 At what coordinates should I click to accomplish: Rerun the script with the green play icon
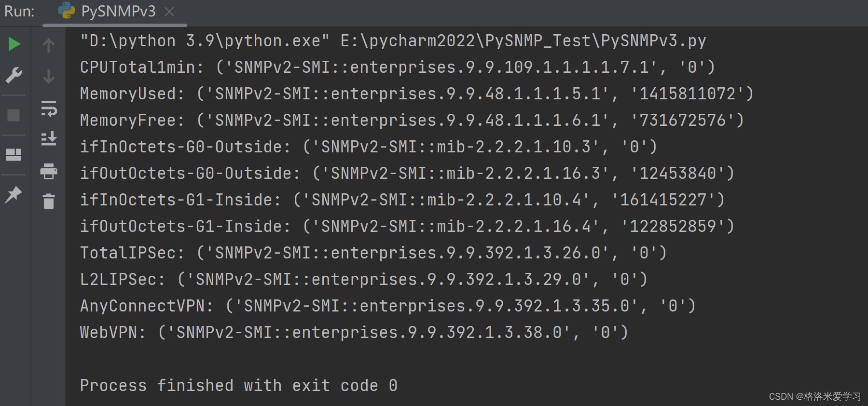click(x=14, y=44)
